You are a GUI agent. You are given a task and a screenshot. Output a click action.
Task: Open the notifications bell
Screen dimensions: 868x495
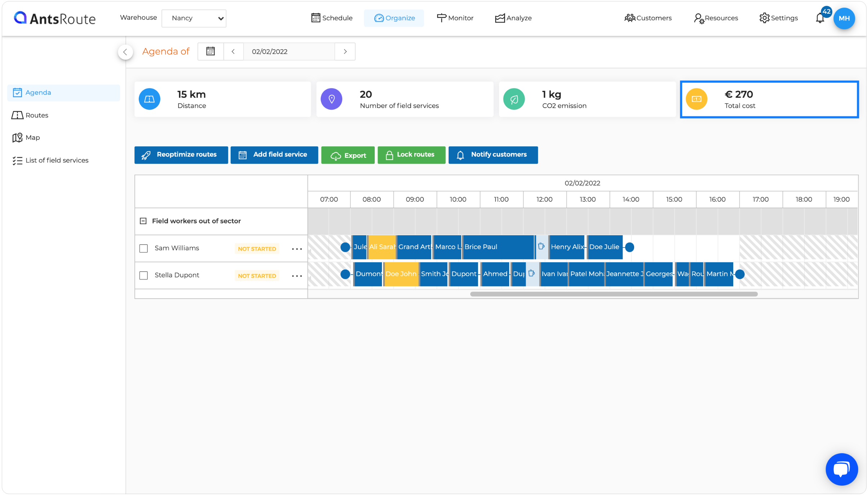click(820, 18)
